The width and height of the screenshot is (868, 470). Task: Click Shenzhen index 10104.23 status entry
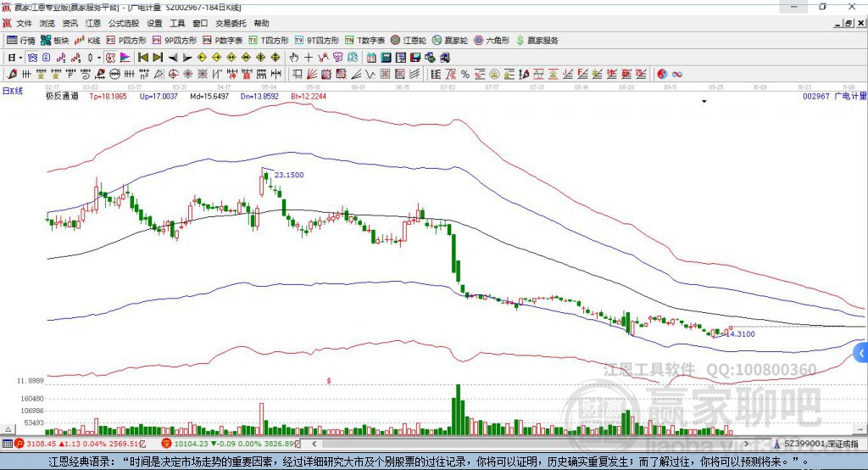pos(231,444)
